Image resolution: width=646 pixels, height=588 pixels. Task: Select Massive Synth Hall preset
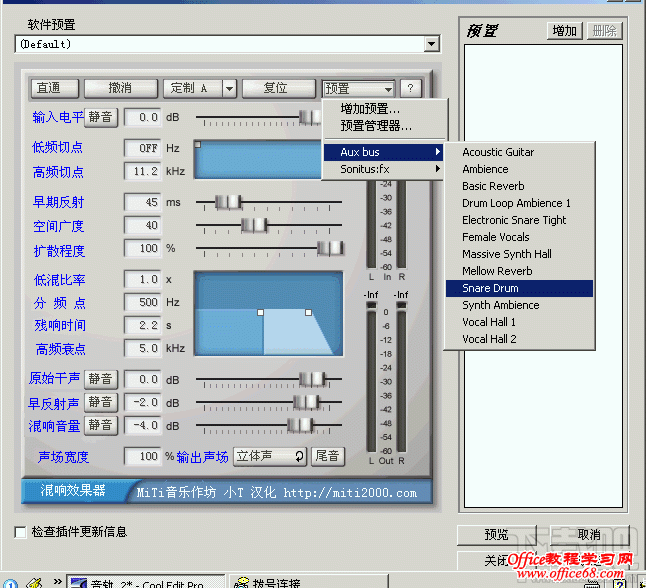(x=519, y=254)
